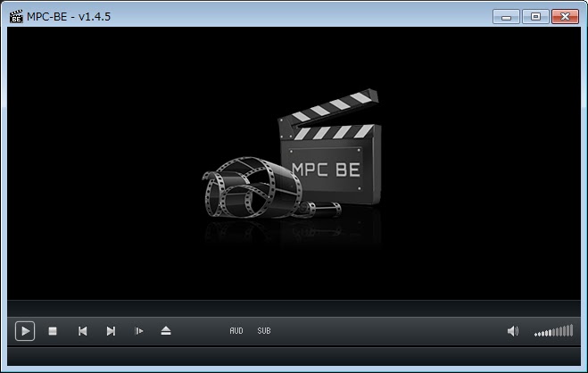The width and height of the screenshot is (588, 373).
Task: Maximize the MPC-BE window
Action: click(535, 17)
